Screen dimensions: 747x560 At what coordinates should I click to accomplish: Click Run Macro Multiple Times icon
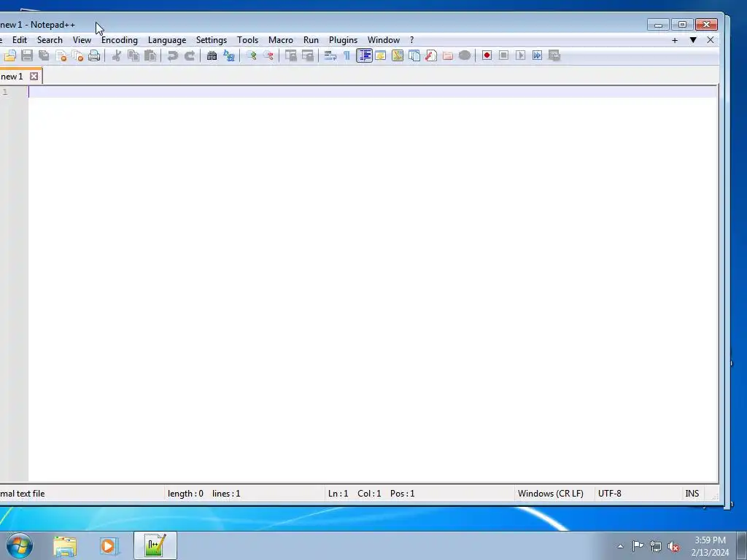point(537,55)
